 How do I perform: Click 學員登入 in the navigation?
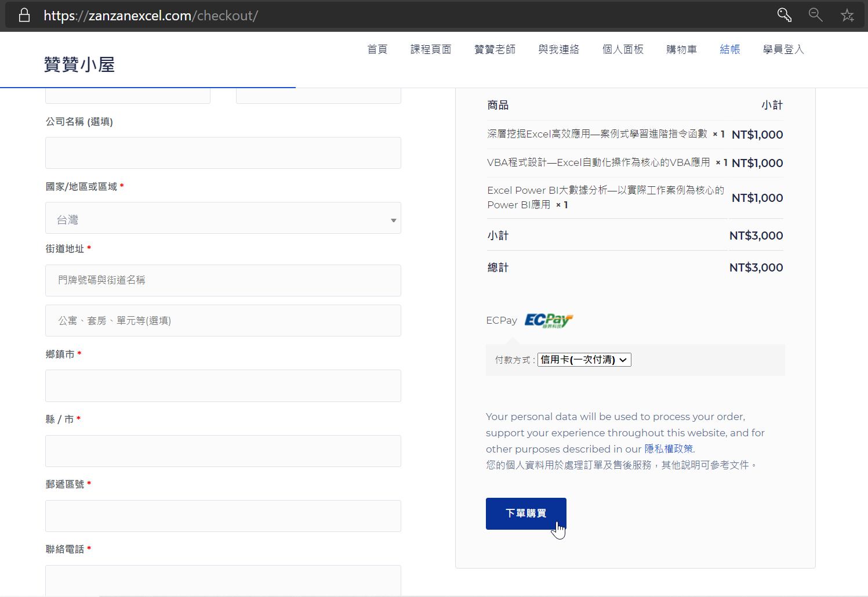(x=783, y=49)
